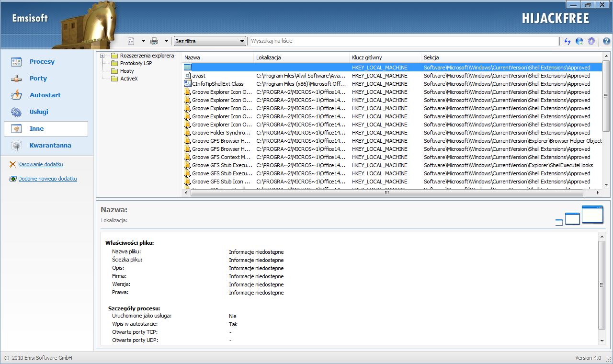Focus the Wyszukaj na liście search field
613x364 pixels.
[404, 41]
